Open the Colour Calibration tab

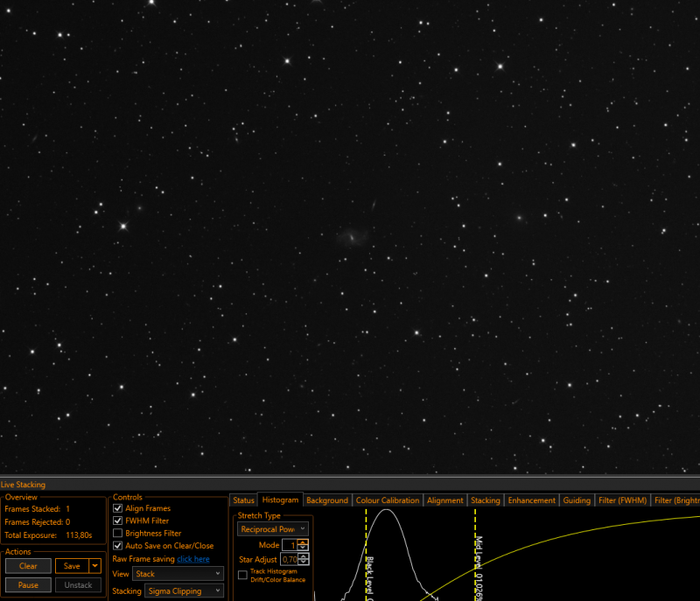[388, 500]
